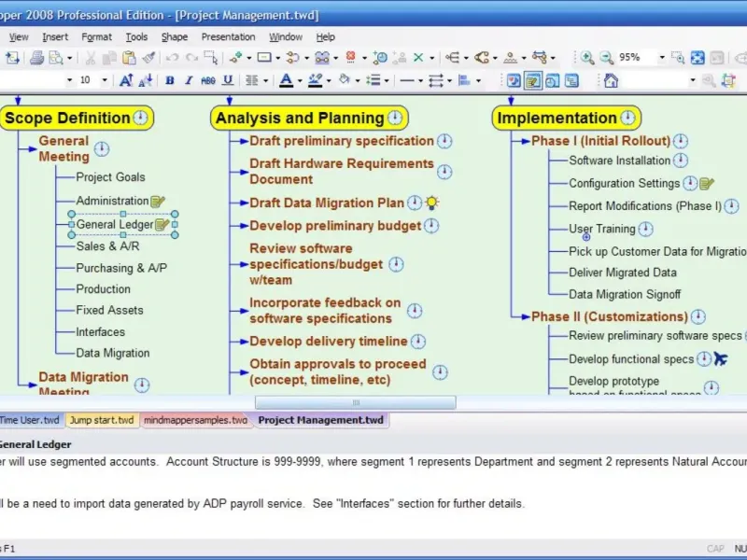Open the text alignment dropdown arrow
The width and height of the screenshot is (747, 560).
point(266,80)
